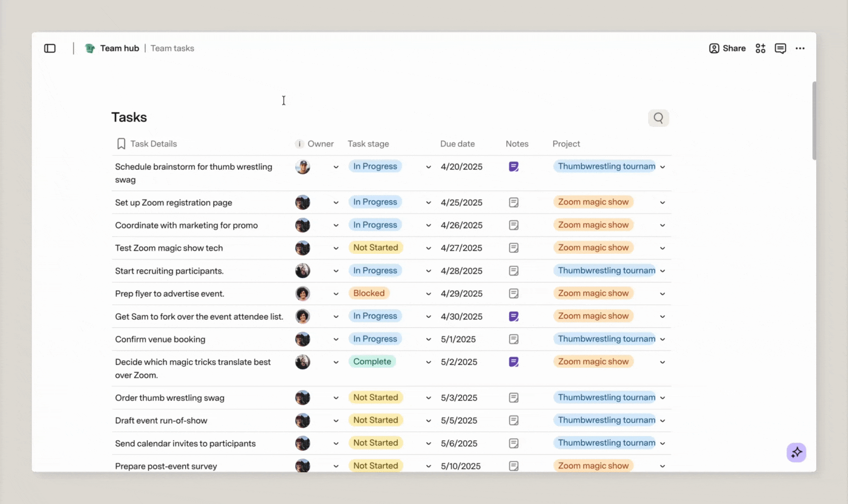Click owner avatar for Start recruiting participants
Screen dimensions: 848x504
tap(303, 271)
